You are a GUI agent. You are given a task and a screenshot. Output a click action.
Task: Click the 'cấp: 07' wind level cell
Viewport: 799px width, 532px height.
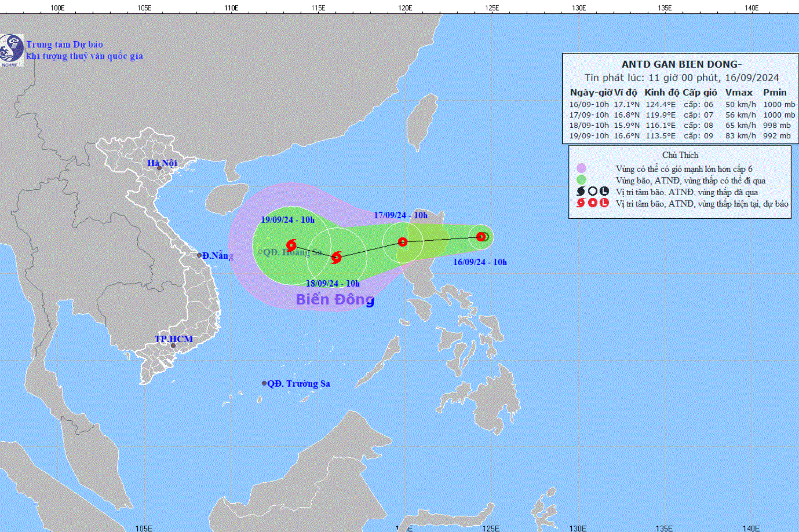coord(698,115)
